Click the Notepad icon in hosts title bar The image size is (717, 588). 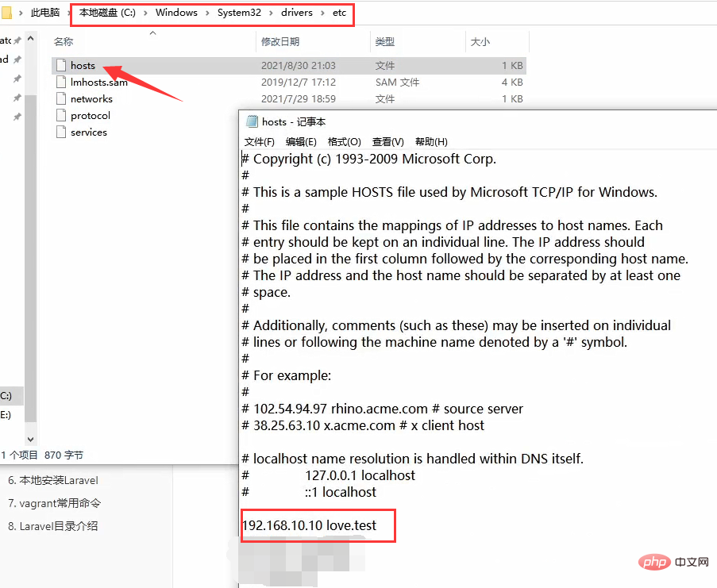(252, 121)
